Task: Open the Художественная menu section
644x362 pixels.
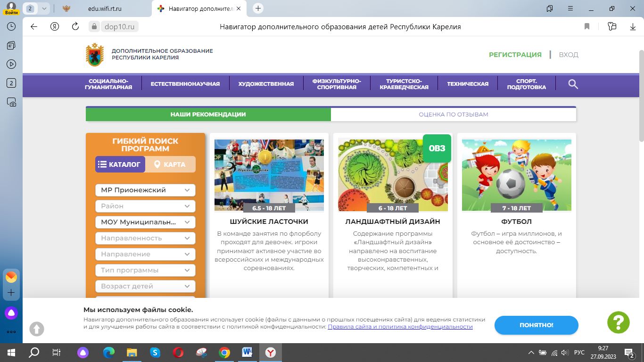Action: click(x=266, y=84)
